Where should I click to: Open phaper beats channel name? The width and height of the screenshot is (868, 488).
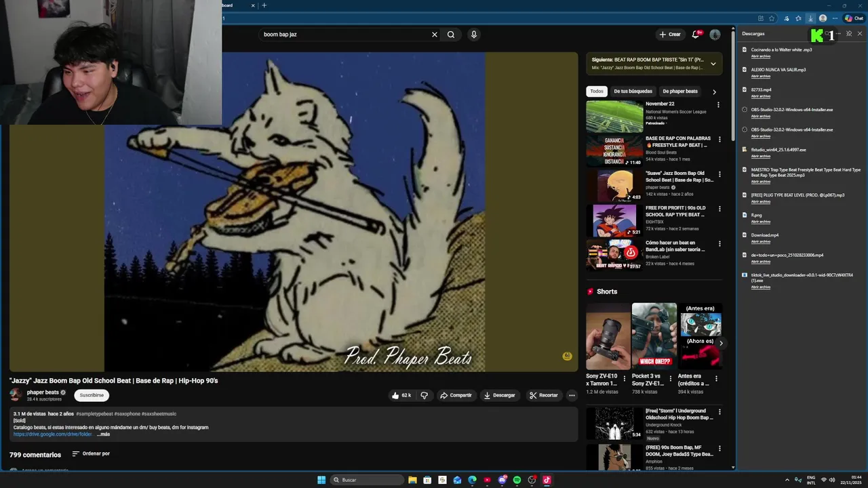(43, 392)
